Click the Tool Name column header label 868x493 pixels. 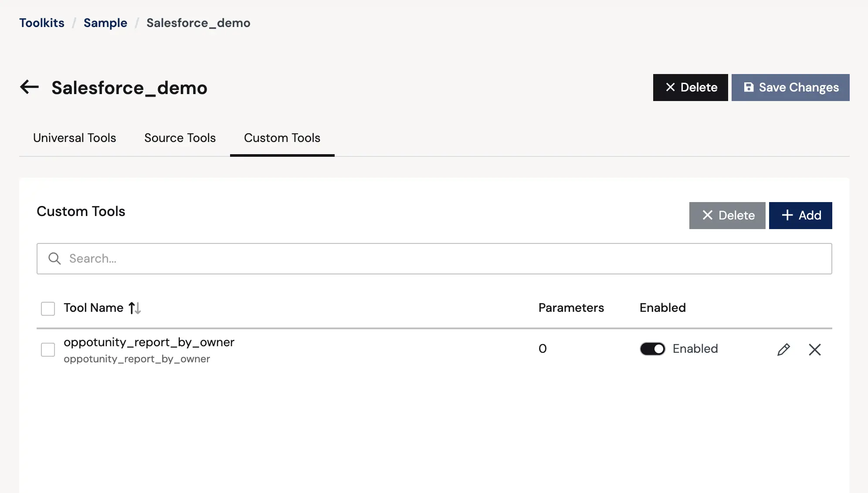pyautogui.click(x=94, y=308)
